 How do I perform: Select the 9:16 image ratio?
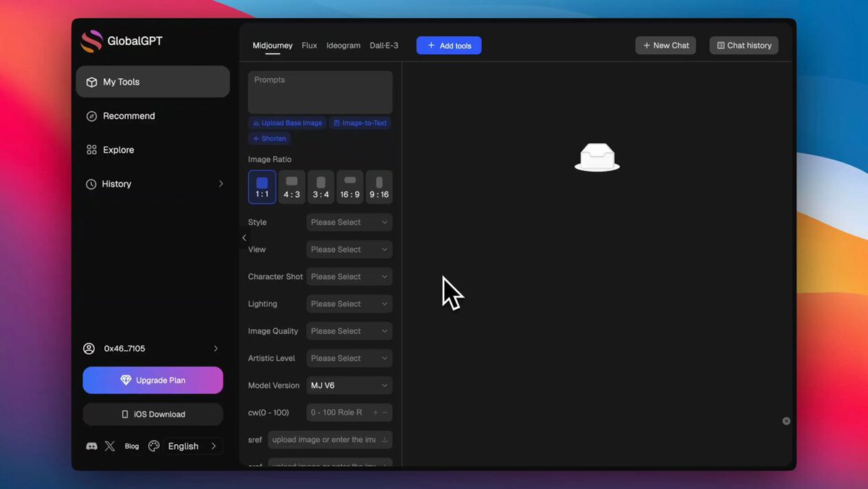pos(379,187)
